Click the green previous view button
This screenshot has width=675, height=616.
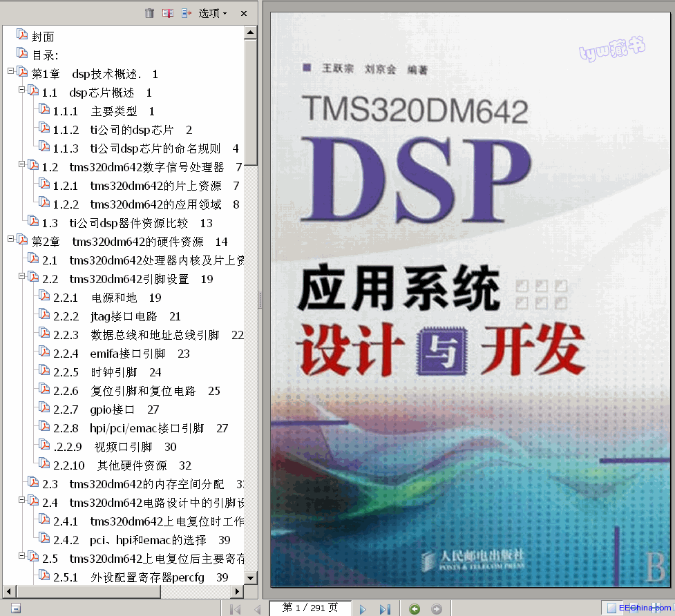tap(415, 608)
